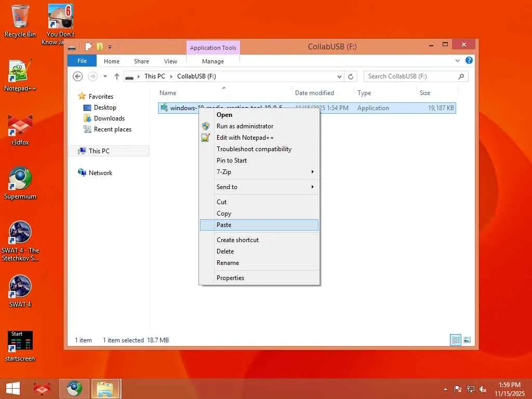This screenshot has height=399, width=532.
Task: Expand the Send to submenu
Action: 312,187
